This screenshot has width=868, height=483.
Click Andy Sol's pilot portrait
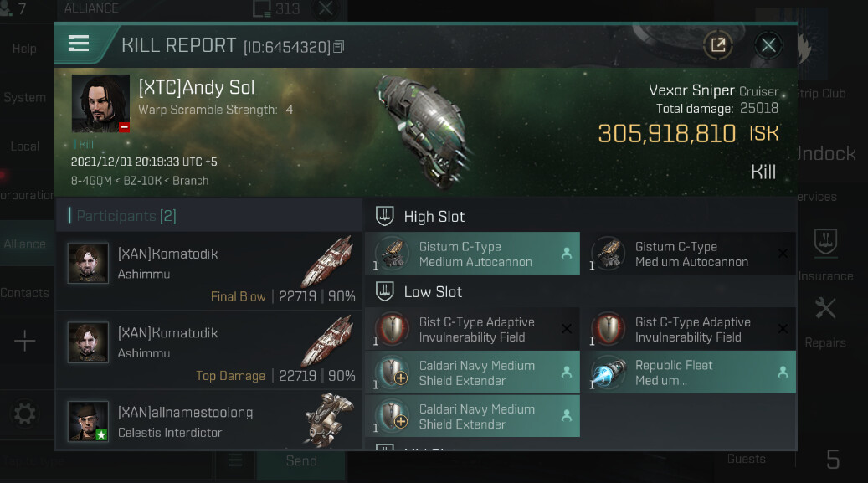coord(100,104)
